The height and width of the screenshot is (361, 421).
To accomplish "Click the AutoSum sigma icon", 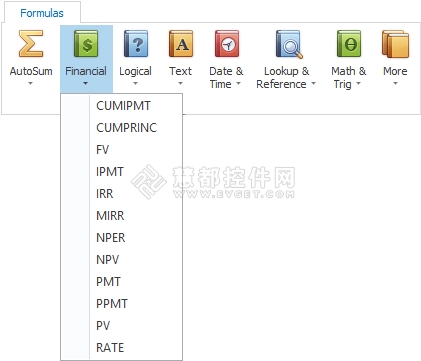I will tap(31, 44).
